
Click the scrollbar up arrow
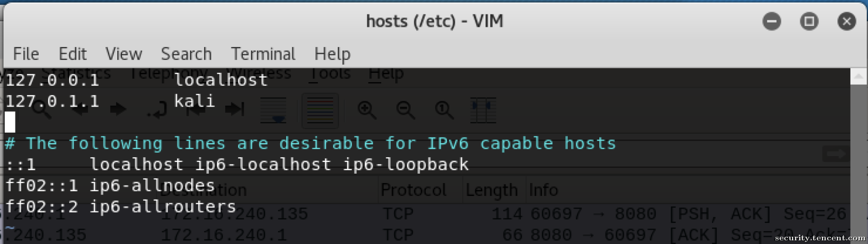(858, 77)
